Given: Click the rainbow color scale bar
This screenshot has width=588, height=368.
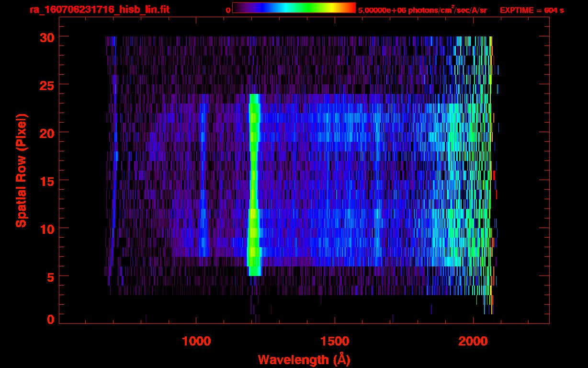Looking at the screenshot, I should pyautogui.click(x=294, y=8).
